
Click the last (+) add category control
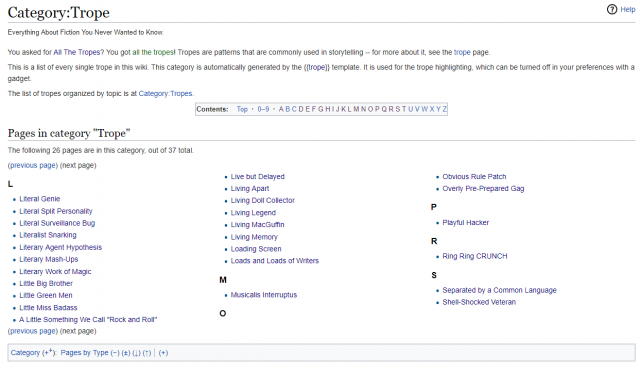coord(163,353)
